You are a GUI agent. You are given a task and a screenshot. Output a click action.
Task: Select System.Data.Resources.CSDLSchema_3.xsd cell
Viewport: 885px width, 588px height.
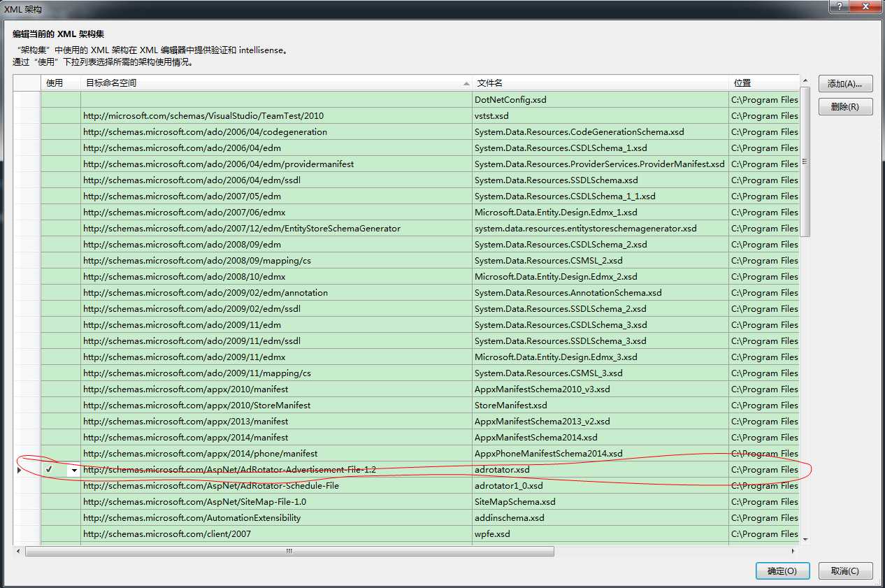[x=600, y=325]
